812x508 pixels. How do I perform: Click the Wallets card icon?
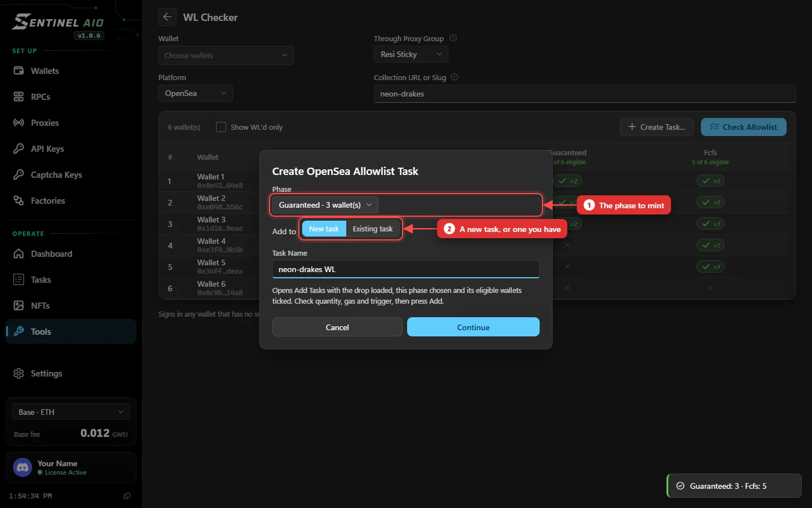[x=19, y=71]
